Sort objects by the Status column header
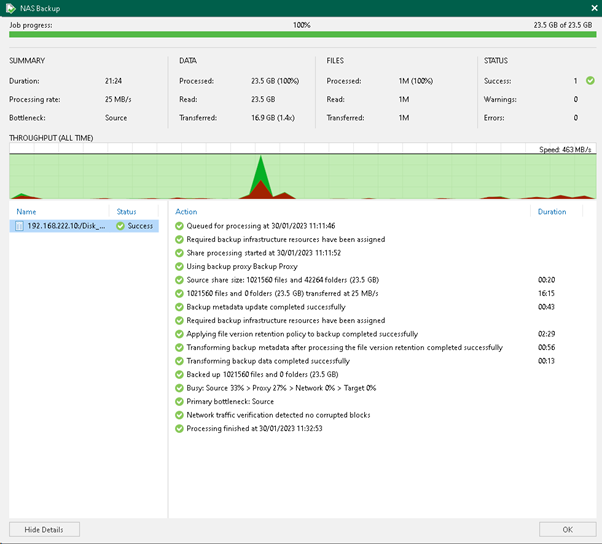The height and width of the screenshot is (544, 602). (x=126, y=212)
